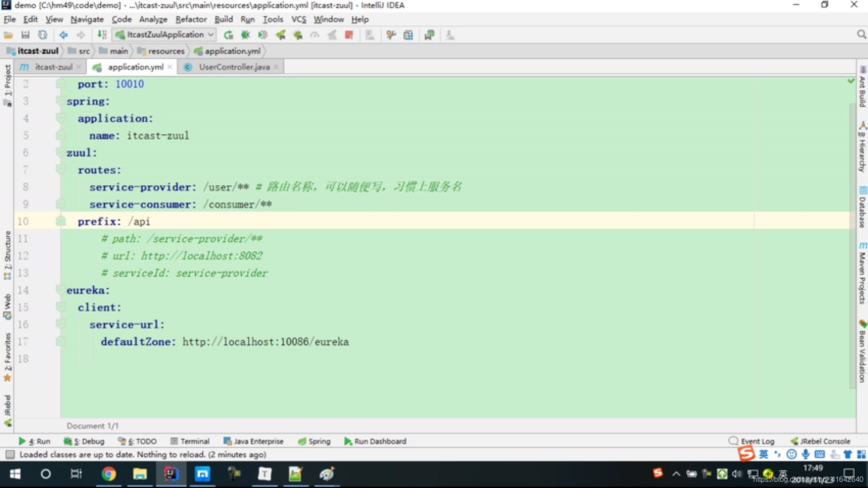Toggle the Favorites tool window
Viewport: 868px width, 488px height.
tap(7, 357)
